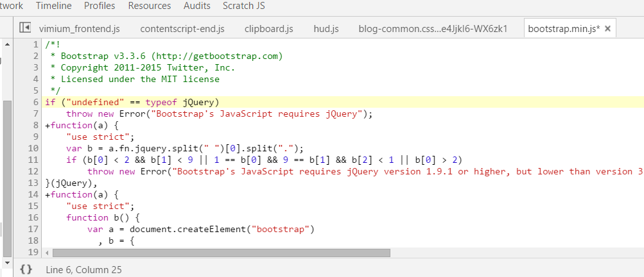The width and height of the screenshot is (644, 277).
Task: Click the "Line 6, Column 25" status text
Action: click(83, 269)
